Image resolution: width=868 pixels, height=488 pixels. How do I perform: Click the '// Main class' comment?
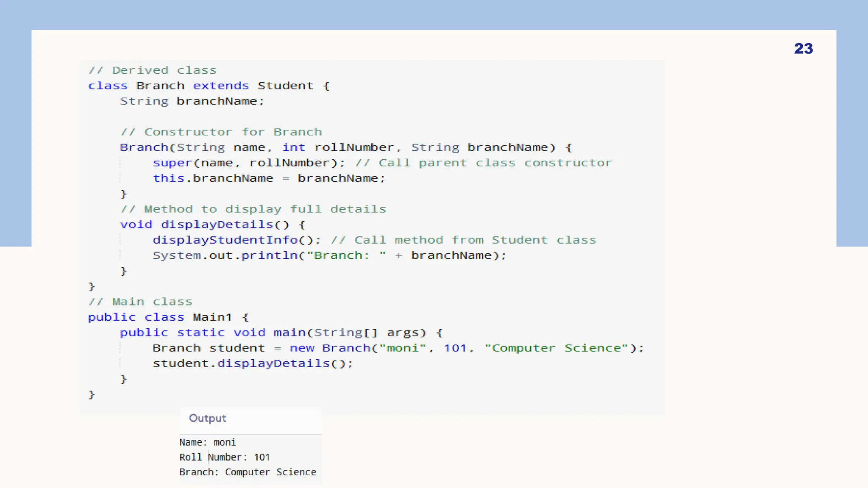140,302
